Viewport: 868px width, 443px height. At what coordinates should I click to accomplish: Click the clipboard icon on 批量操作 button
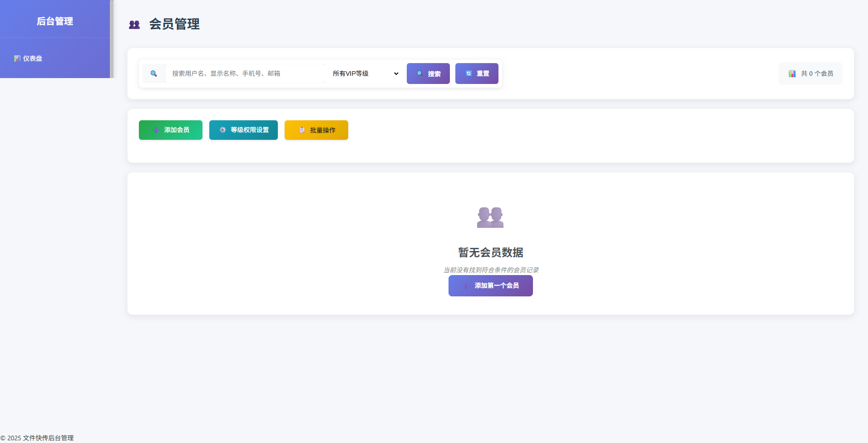[x=302, y=130]
